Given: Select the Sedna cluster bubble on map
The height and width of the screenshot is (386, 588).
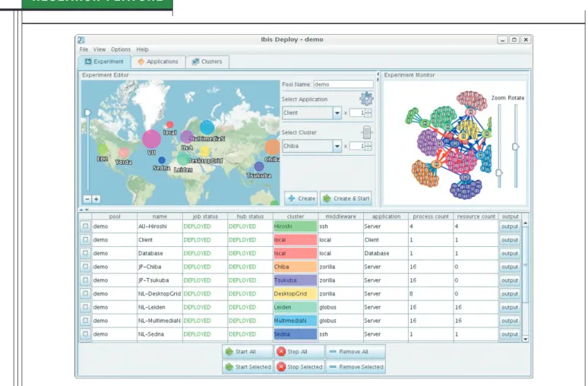Looking at the screenshot, I should tap(162, 160).
